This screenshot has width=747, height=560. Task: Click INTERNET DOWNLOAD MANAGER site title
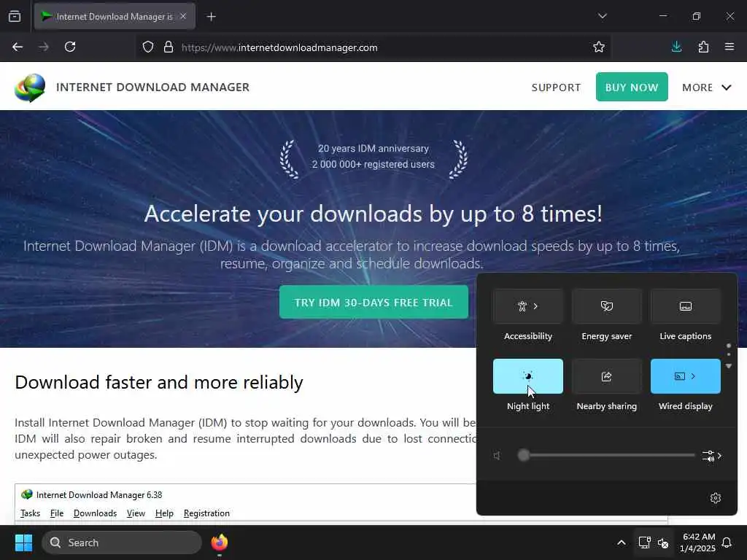[x=152, y=87]
